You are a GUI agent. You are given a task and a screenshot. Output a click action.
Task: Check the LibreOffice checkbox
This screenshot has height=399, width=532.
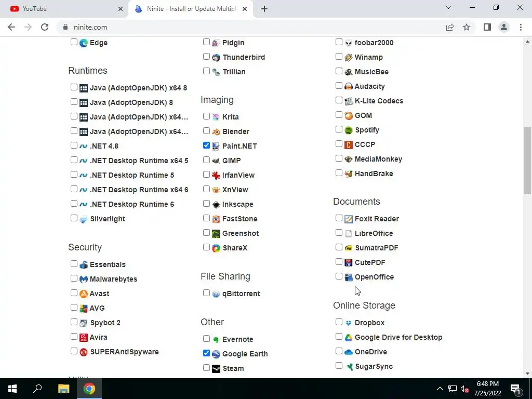coord(339,233)
